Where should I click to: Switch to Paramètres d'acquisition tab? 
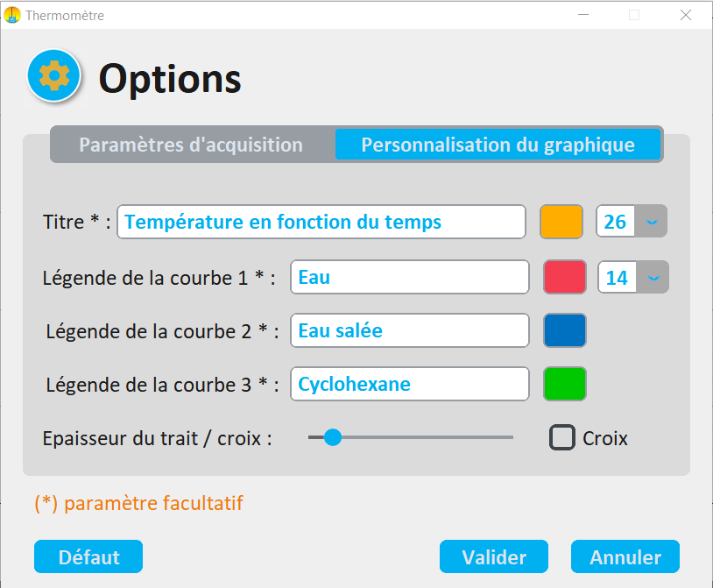191,145
